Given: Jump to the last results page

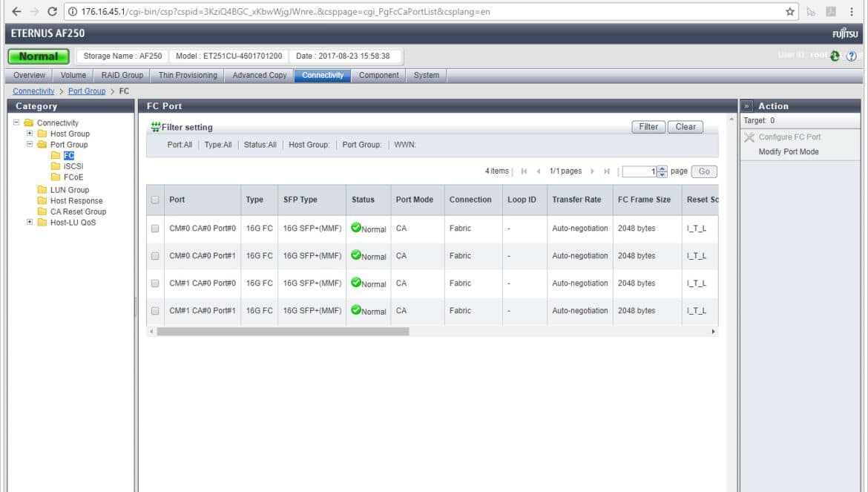Looking at the screenshot, I should pos(607,171).
